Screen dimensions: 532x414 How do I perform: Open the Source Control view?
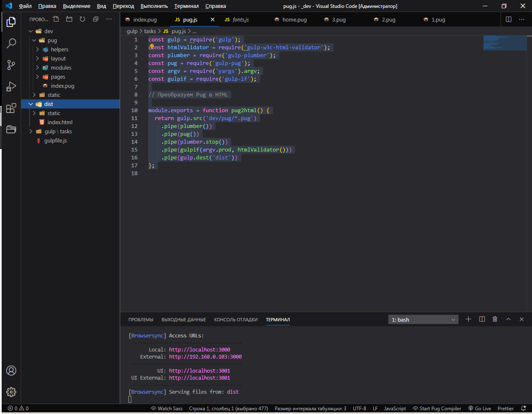[x=11, y=65]
